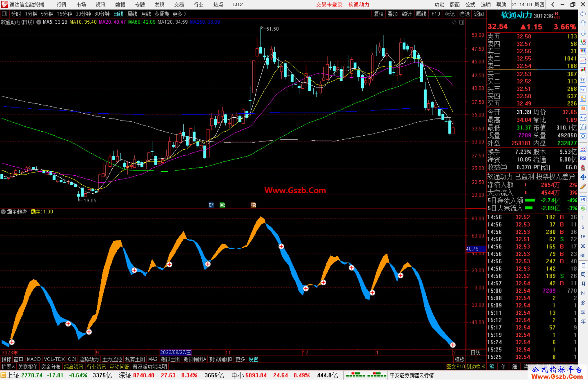Viewport: 588px width, 380px height.
Task: Click the wavy lines indicator icon
Action: [x=583, y=149]
